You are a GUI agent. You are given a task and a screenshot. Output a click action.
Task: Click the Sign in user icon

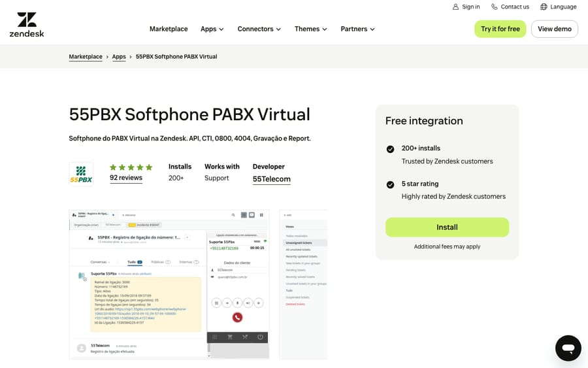455,7
